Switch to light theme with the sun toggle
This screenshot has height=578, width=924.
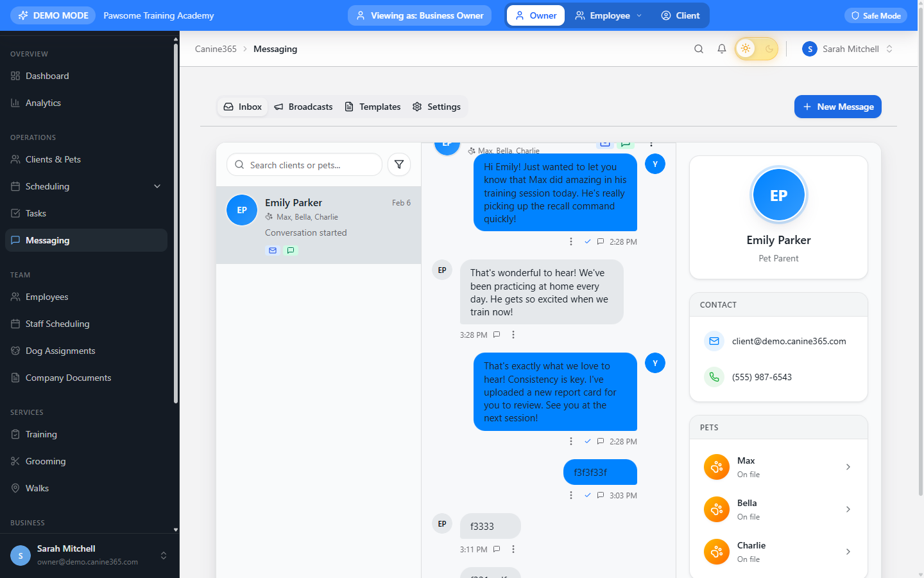[x=746, y=49]
